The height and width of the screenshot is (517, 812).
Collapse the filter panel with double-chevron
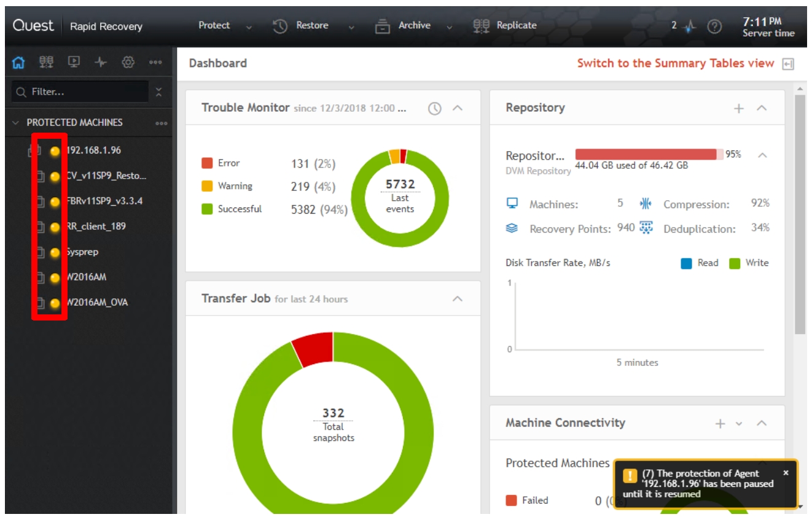(x=158, y=92)
